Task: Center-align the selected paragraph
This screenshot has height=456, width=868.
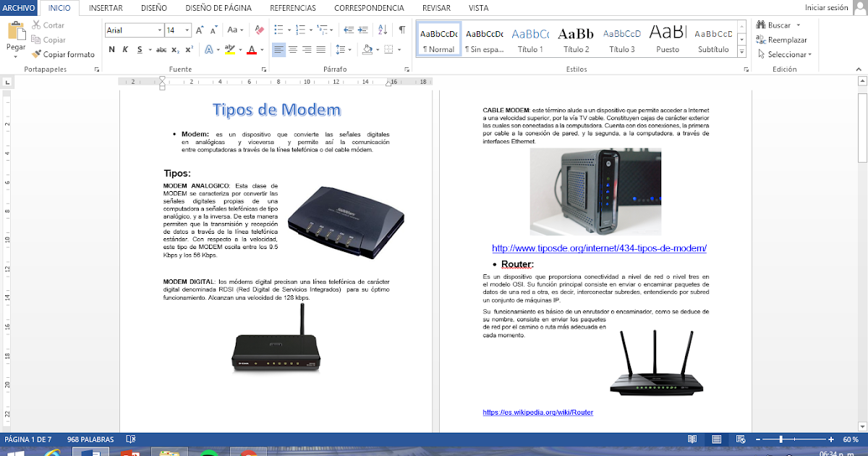Action: point(292,49)
